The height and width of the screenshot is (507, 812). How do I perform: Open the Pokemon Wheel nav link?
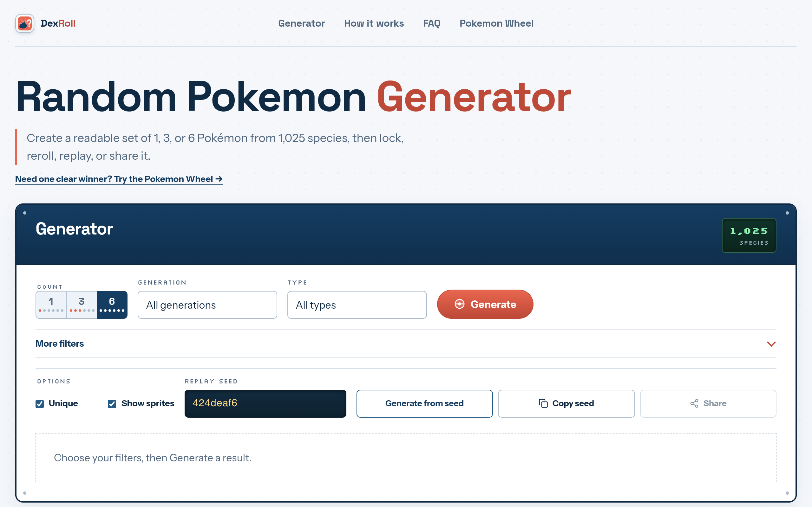(x=496, y=23)
